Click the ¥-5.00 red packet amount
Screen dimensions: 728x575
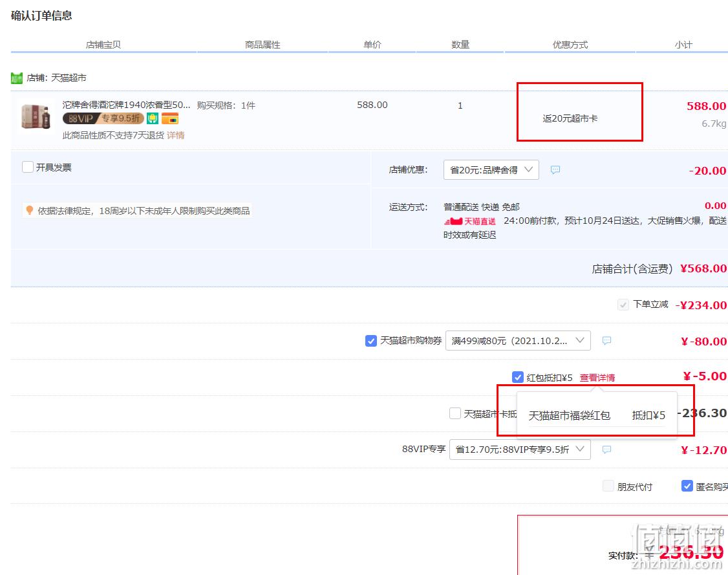click(705, 376)
